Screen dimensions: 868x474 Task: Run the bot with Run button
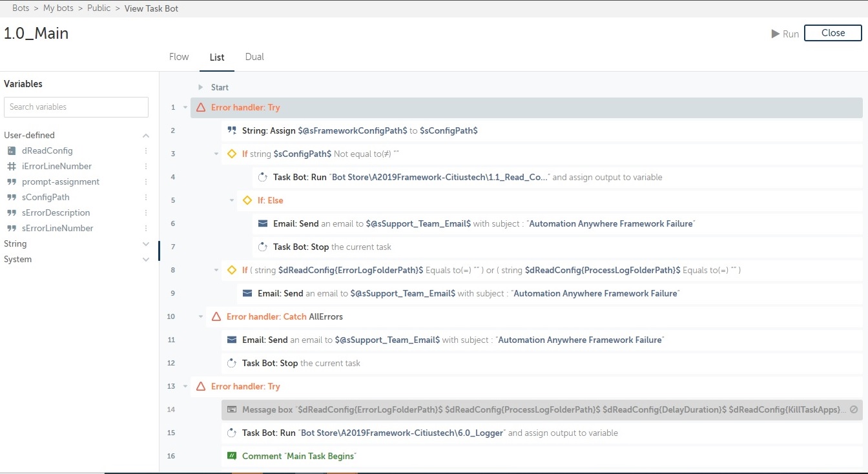coord(785,34)
